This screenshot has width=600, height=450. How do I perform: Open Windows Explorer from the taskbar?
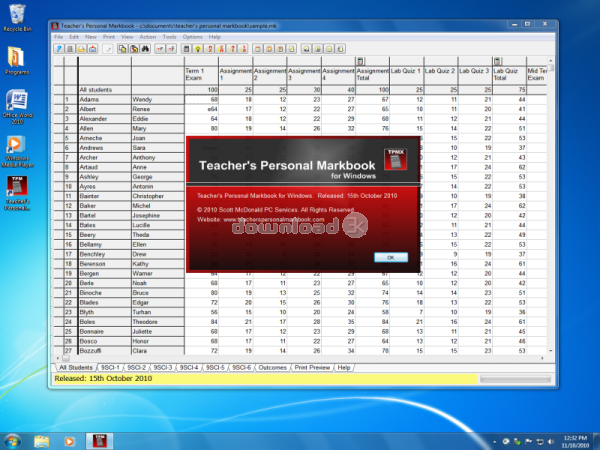[x=41, y=441]
